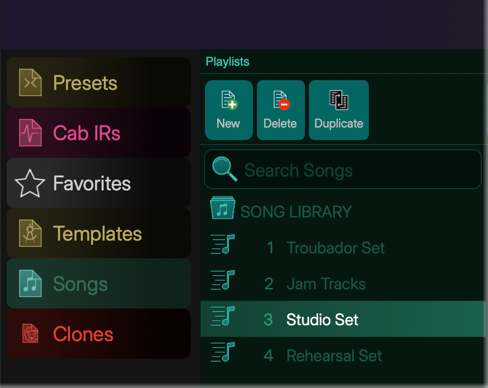488x388 pixels.
Task: Delete the selected playlist
Action: point(281,110)
